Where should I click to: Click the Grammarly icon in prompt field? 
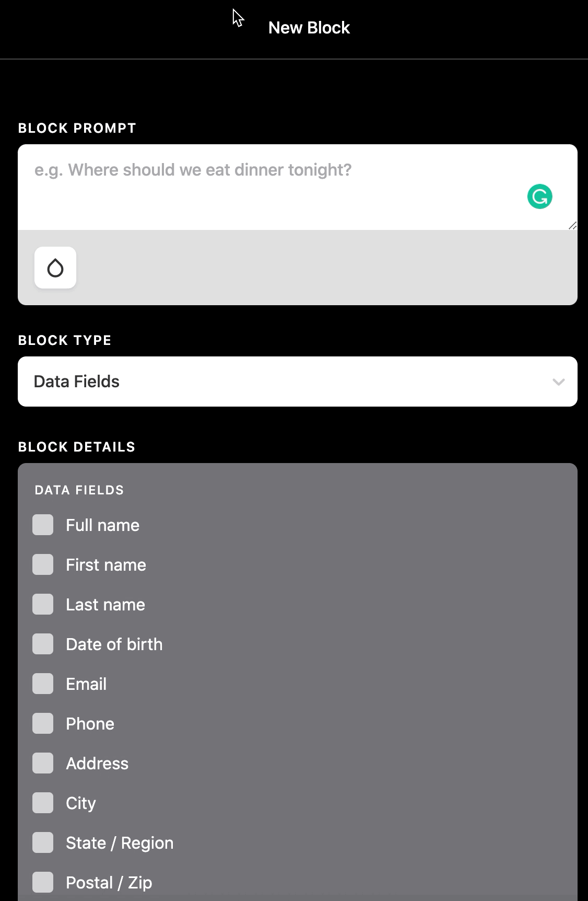539,197
